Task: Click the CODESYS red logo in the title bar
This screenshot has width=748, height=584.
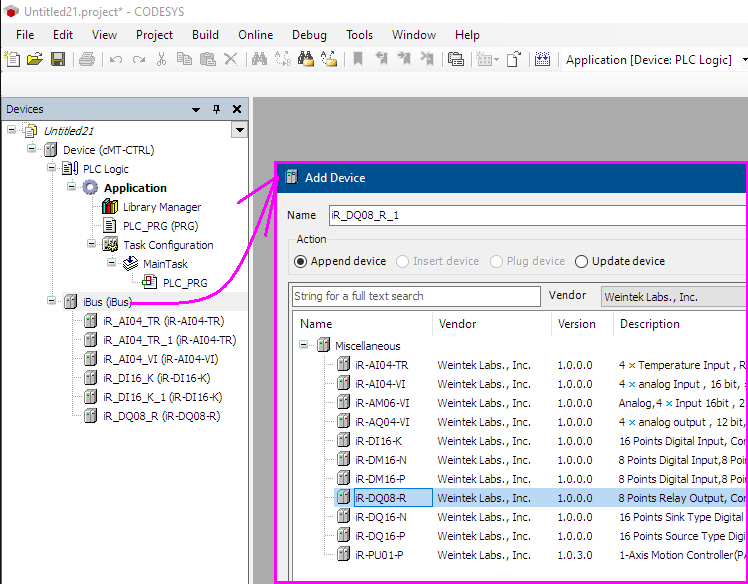Action: [10, 11]
